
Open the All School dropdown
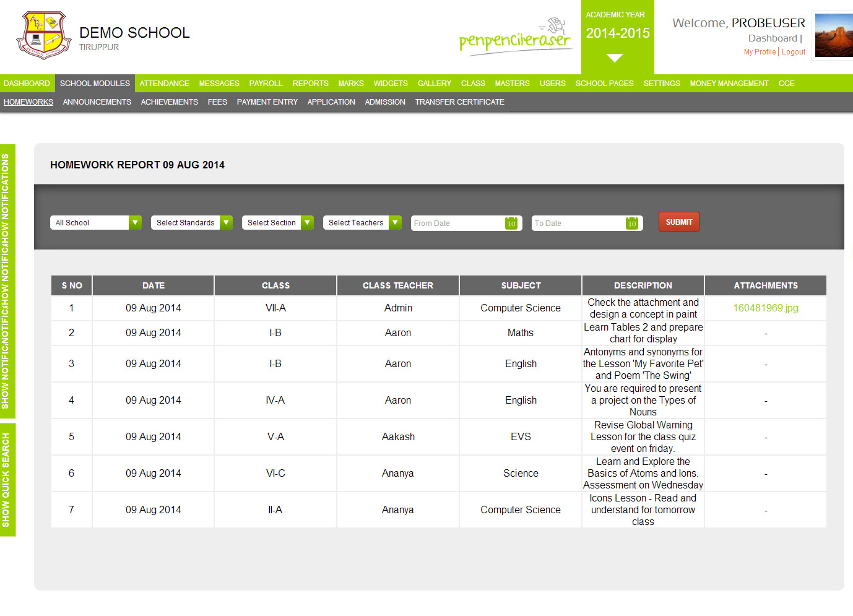pyautogui.click(x=96, y=222)
